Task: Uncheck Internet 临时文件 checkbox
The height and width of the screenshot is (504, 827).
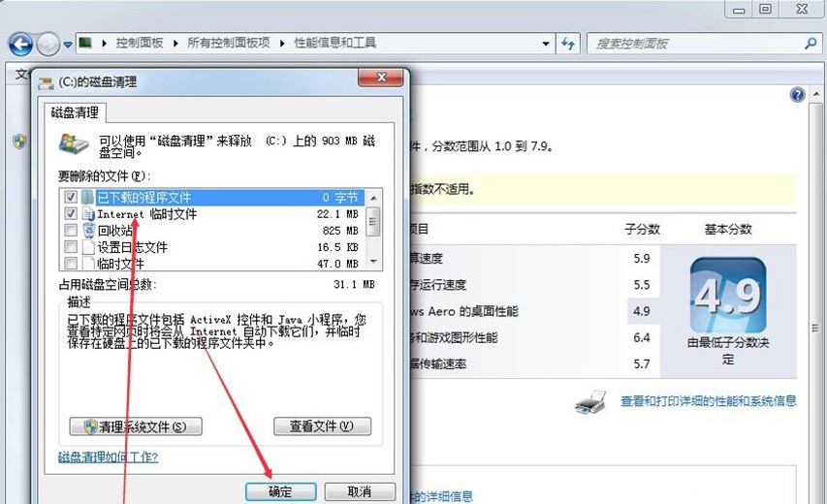Action: pyautogui.click(x=70, y=213)
